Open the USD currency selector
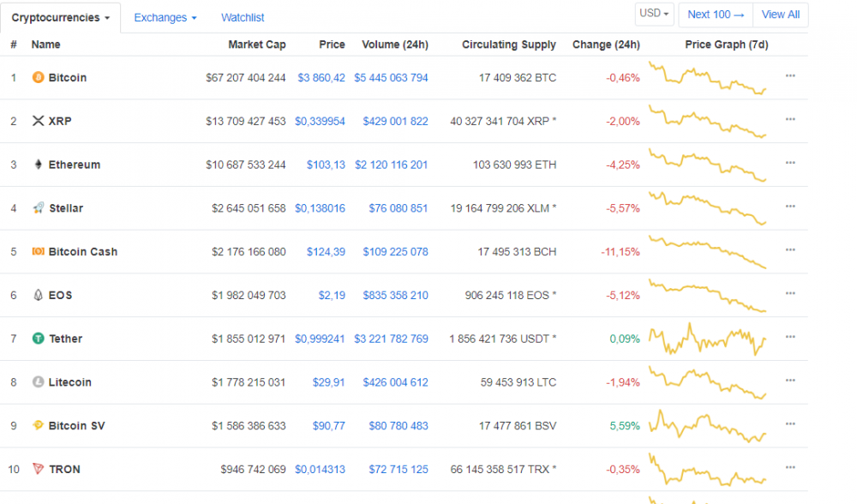This screenshot has height=504, width=857. (x=656, y=14)
